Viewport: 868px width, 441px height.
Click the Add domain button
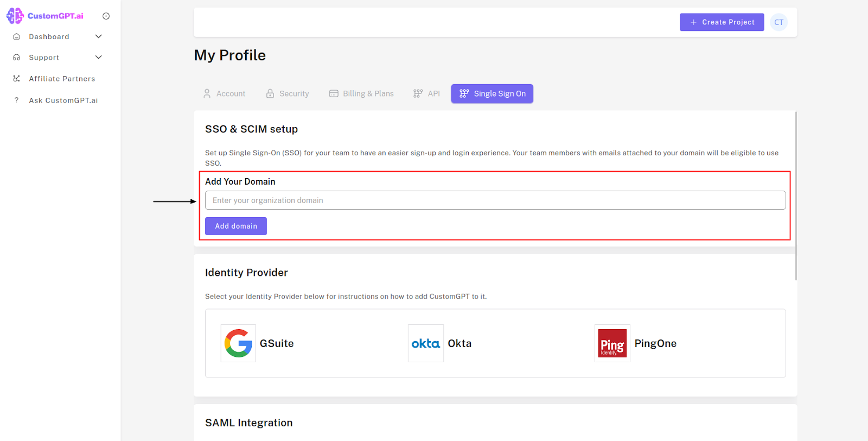(236, 226)
